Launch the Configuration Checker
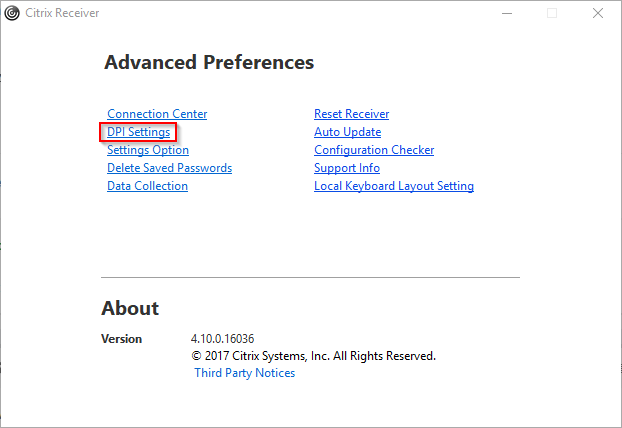Viewport: 622px width, 428px height. (374, 150)
